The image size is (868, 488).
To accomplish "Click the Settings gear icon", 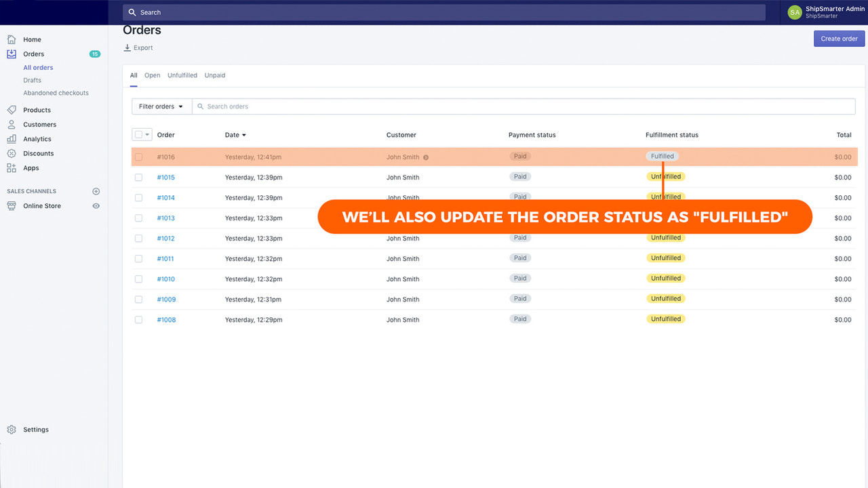I will [x=12, y=429].
